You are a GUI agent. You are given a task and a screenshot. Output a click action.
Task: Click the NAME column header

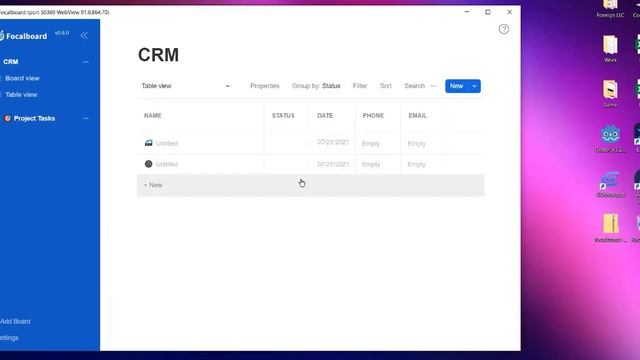153,116
